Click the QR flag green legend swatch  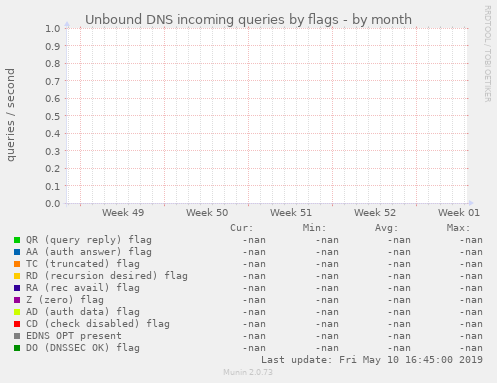coord(17,240)
